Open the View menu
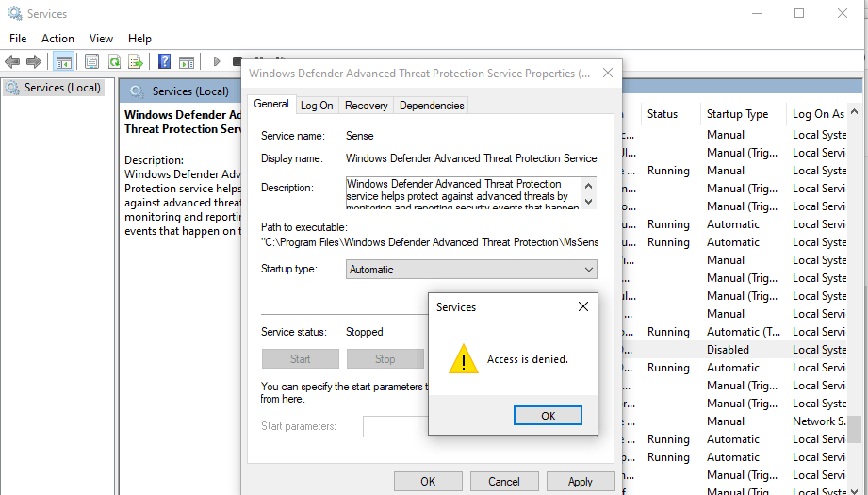 point(101,39)
